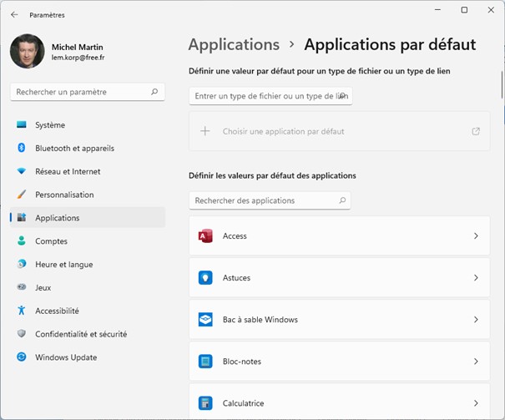Screen dimensions: 505x420
Task: Click the Bluetooth et appareils icon
Action: 22,149
